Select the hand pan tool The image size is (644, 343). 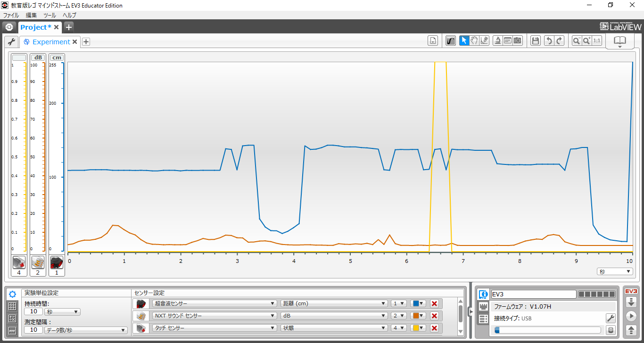[x=474, y=41]
